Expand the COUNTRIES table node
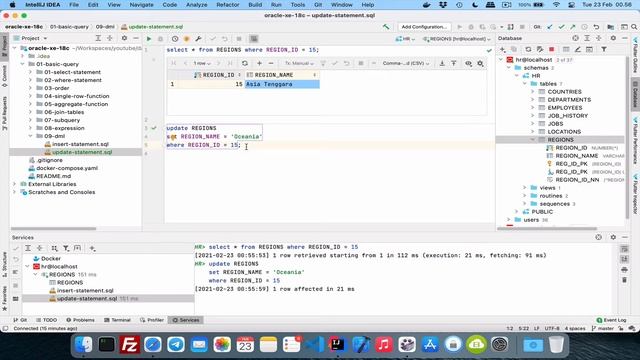 click(x=533, y=92)
